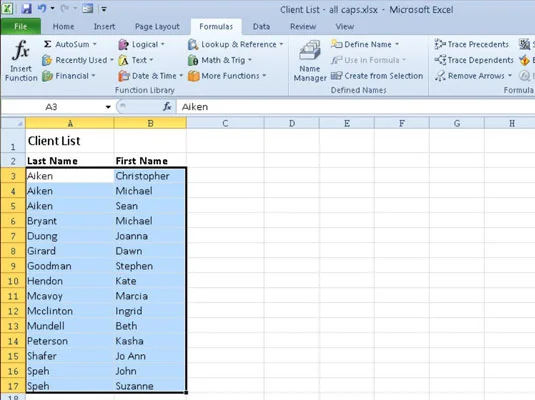Image resolution: width=535 pixels, height=400 pixels.
Task: Click the formula bar showing Aiken
Action: coord(355,107)
